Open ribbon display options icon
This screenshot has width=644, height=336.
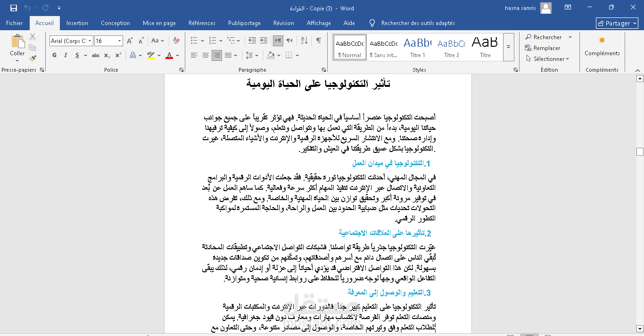(x=568, y=8)
